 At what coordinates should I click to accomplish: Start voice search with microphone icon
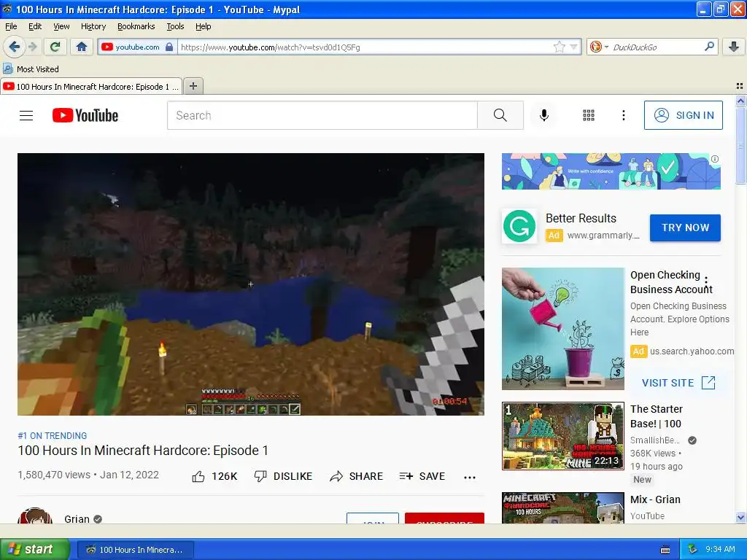coord(544,115)
